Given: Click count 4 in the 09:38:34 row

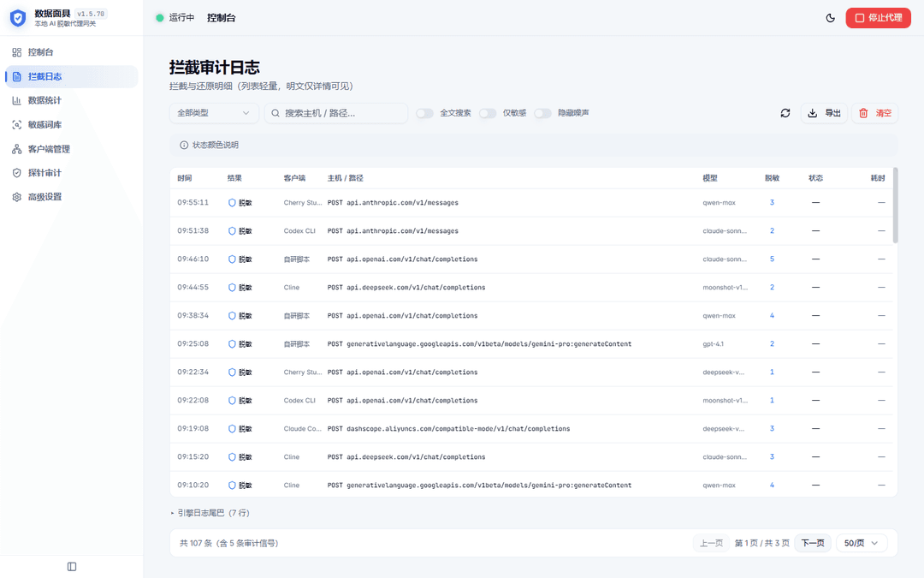Looking at the screenshot, I should click(x=772, y=315).
